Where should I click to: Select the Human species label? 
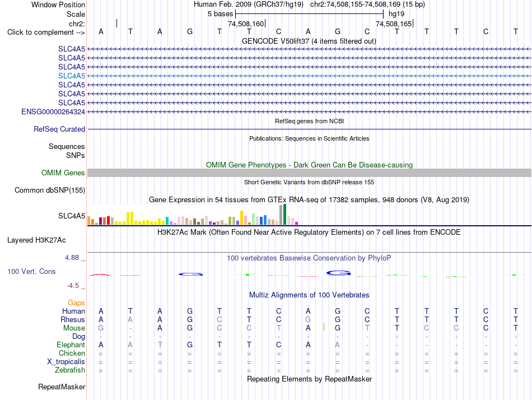[73, 311]
